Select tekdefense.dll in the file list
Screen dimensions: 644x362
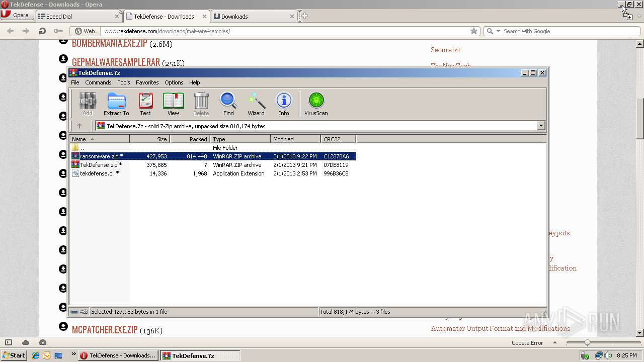[213, 173]
